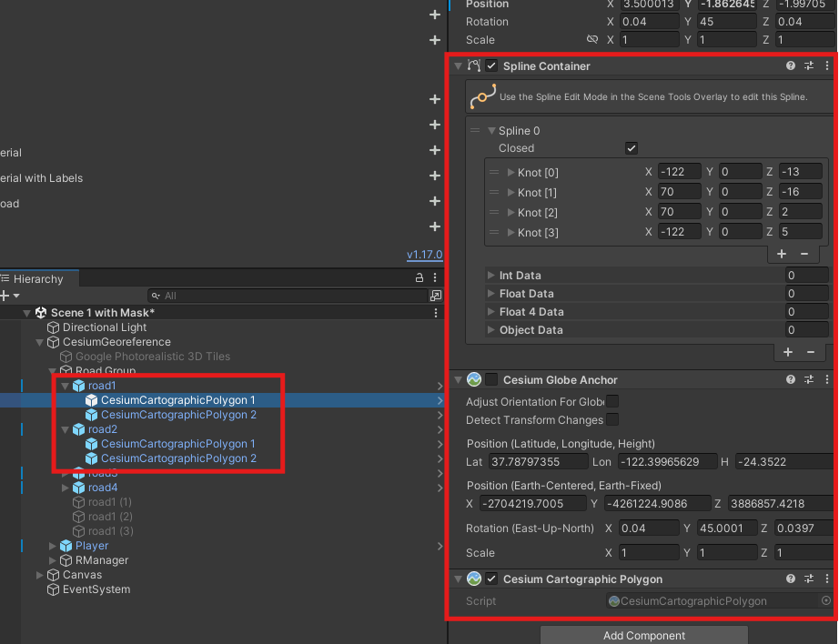Open Hierarchy panel more options menu

[x=435, y=277]
